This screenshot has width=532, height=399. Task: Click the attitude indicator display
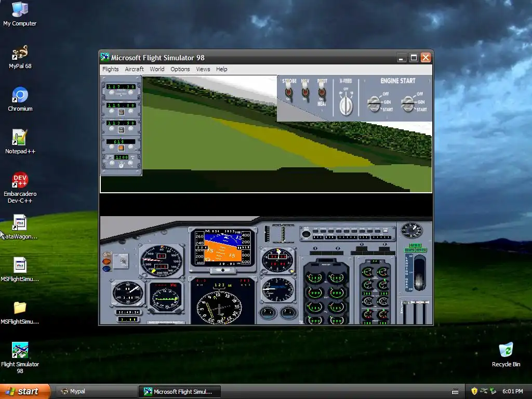tap(222, 247)
